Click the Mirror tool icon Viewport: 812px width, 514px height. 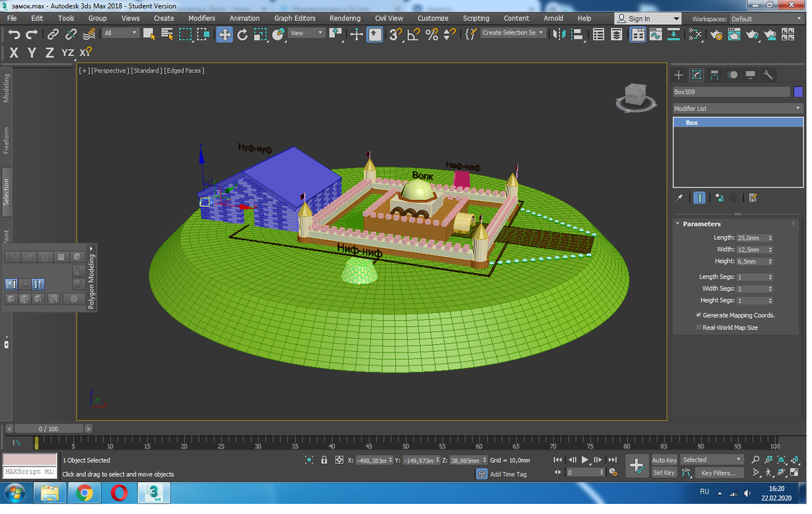pos(559,34)
